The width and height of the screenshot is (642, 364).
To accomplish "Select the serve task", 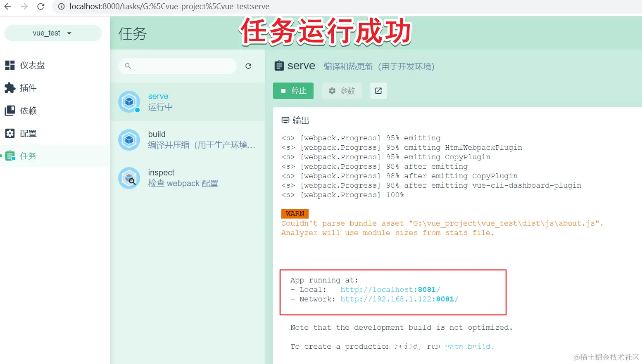I will click(188, 102).
